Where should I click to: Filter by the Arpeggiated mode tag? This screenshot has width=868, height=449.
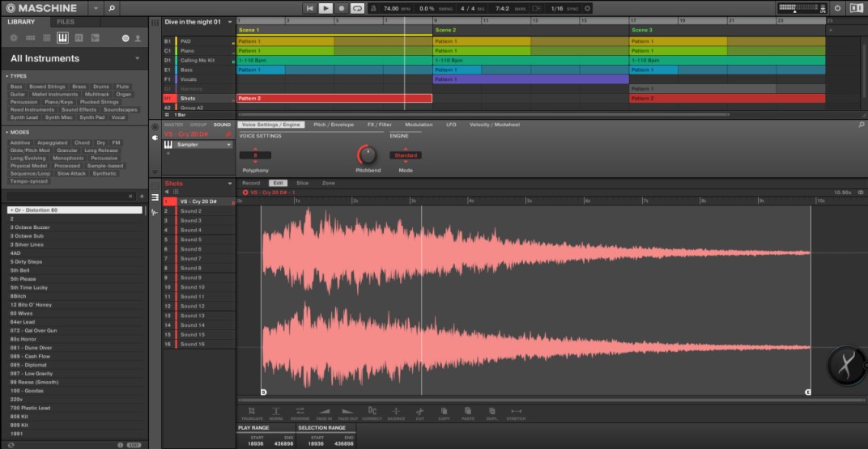point(52,142)
